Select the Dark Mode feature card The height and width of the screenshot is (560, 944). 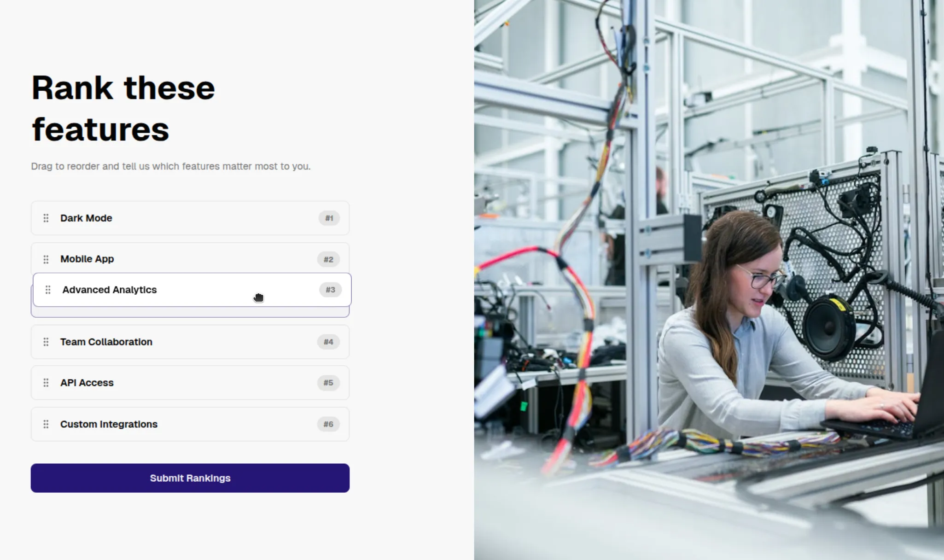point(190,218)
